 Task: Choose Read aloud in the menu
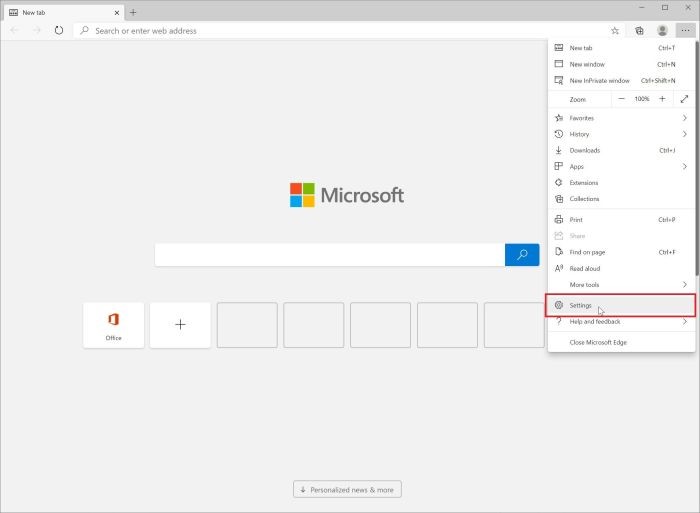point(621,268)
